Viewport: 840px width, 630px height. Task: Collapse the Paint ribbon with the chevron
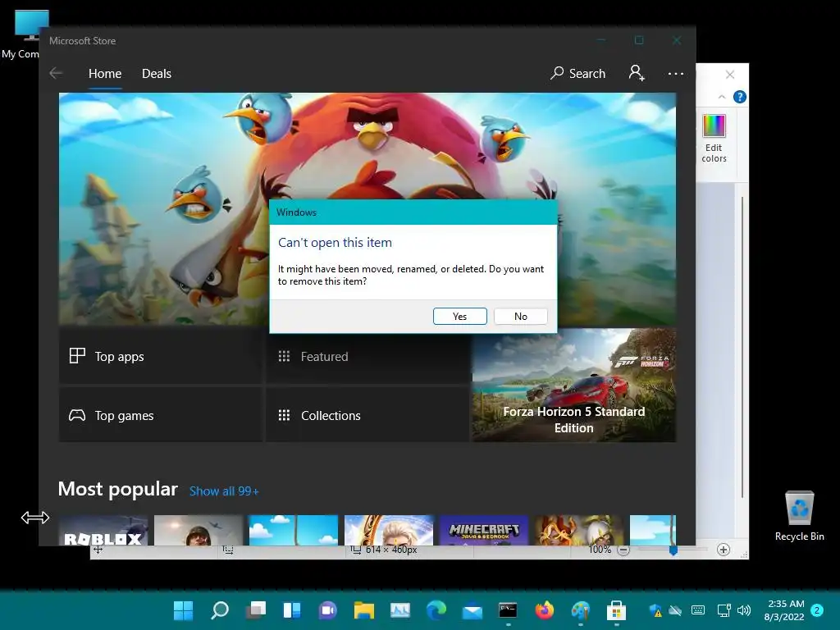[x=722, y=97]
